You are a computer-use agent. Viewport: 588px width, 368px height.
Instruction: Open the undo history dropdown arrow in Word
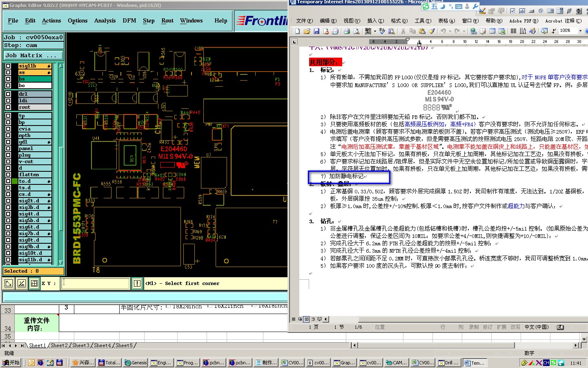click(x=450, y=31)
